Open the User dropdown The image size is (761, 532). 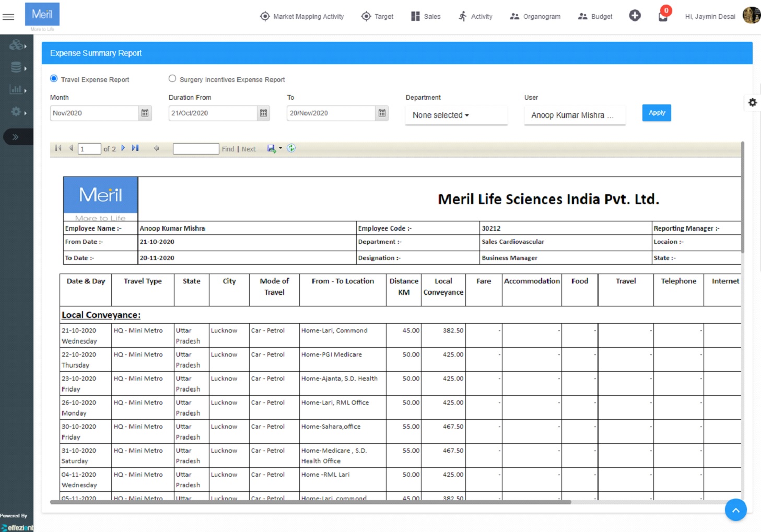pyautogui.click(x=575, y=115)
